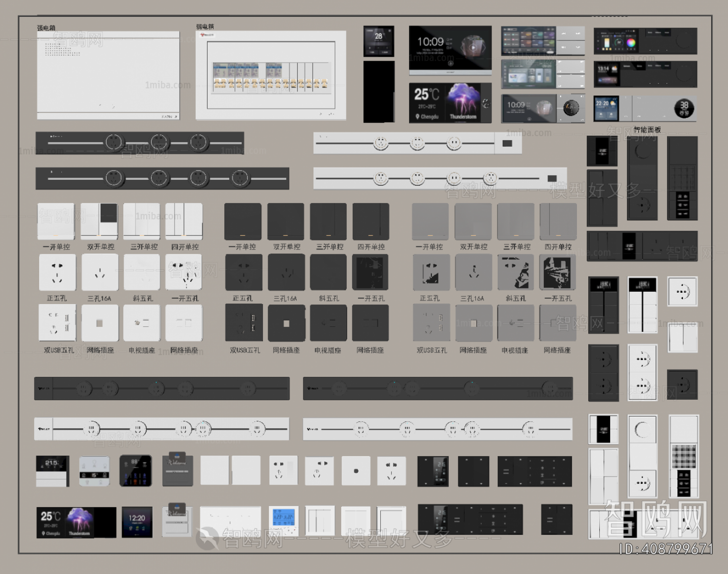Click the gray 斜五孔 socket

[516, 272]
